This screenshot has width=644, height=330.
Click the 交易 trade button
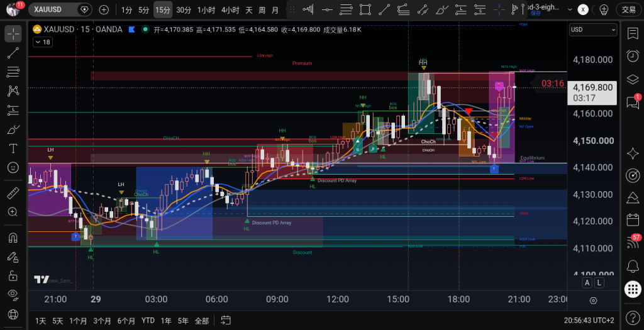(629, 10)
